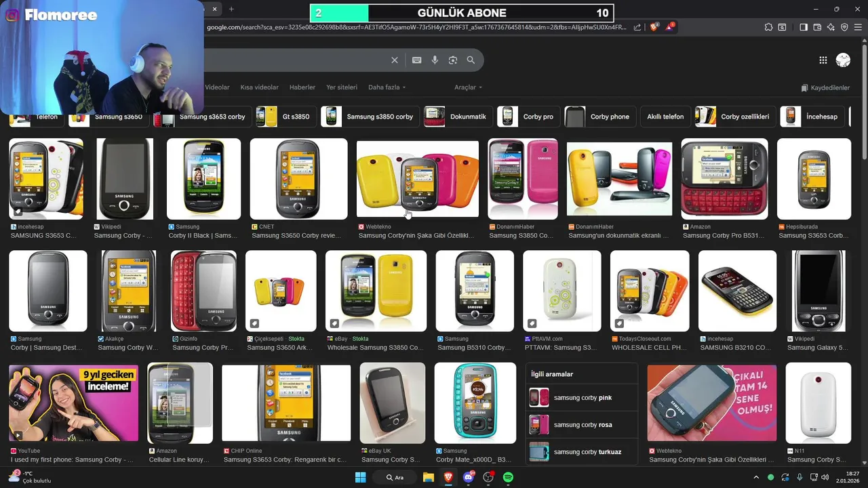Screen dimensions: 868x488
Task: Start voice search with microphone icon
Action: pos(435,60)
